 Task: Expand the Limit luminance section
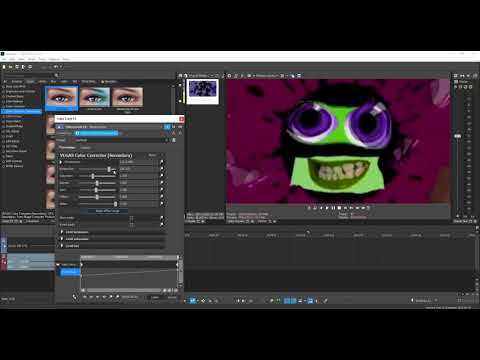point(62,232)
